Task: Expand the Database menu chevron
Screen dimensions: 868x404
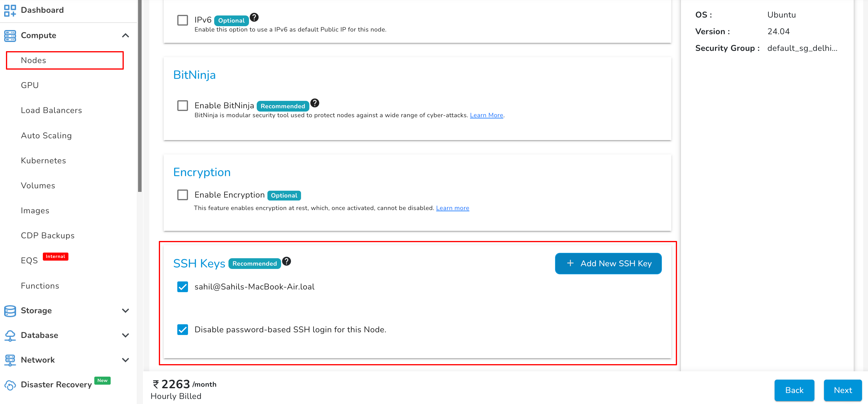Action: pos(125,335)
